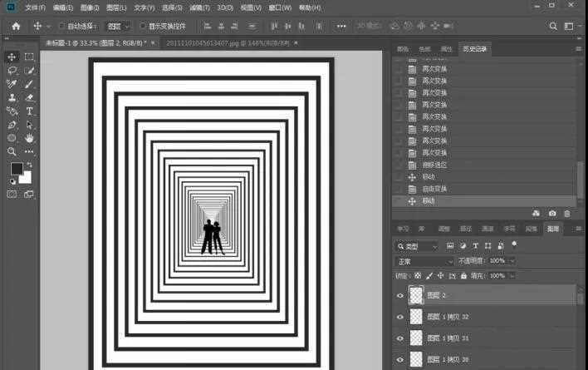This screenshot has width=588, height=370.
Task: Select the Eraser tool
Action: pos(29,97)
